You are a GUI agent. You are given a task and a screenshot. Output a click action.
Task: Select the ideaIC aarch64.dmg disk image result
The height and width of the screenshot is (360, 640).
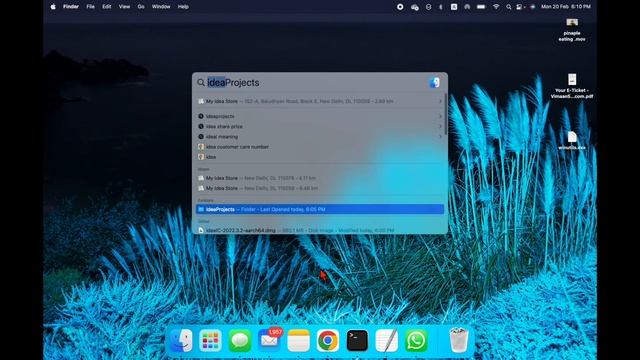coord(320,230)
